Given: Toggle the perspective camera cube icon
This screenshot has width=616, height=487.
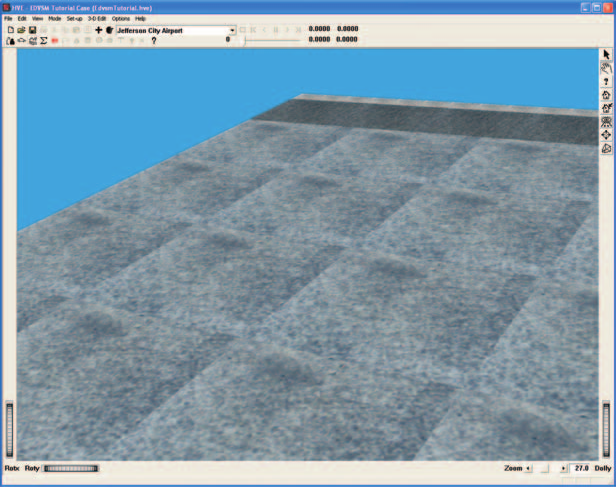Looking at the screenshot, I should point(606,148).
